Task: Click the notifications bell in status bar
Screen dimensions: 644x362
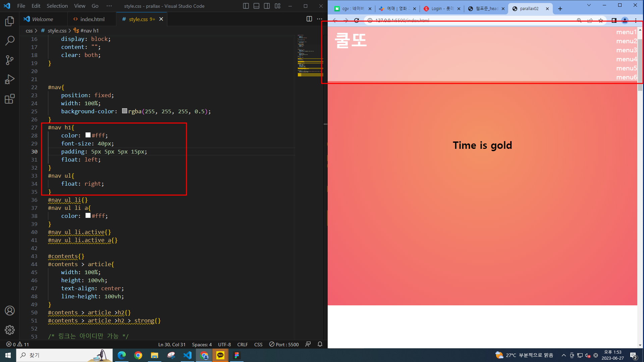Action: pyautogui.click(x=320, y=344)
